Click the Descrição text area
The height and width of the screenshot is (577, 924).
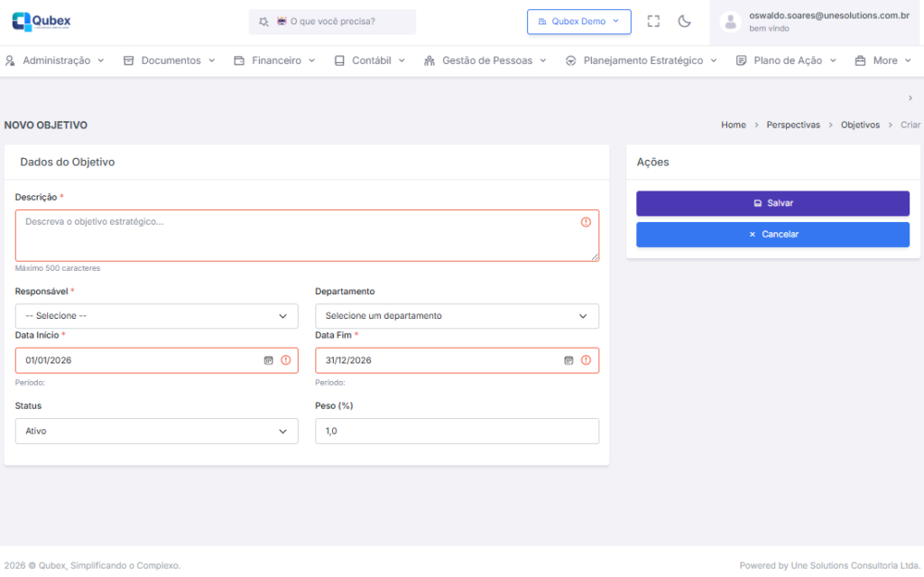click(298, 237)
